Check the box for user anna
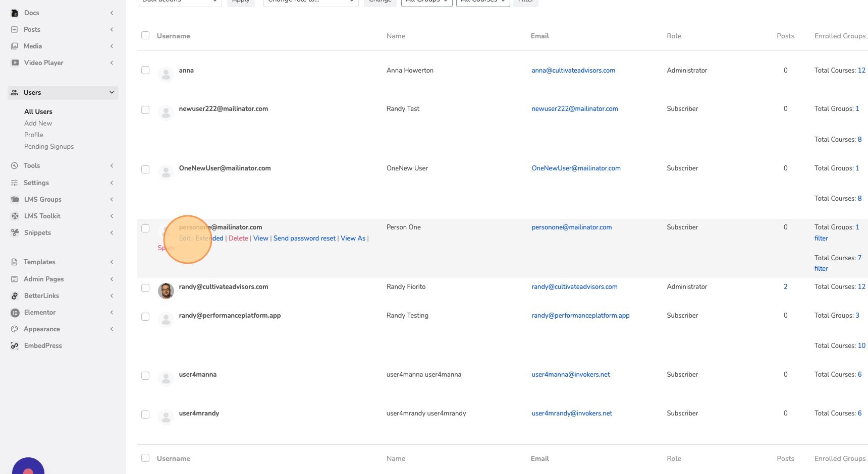 [145, 70]
